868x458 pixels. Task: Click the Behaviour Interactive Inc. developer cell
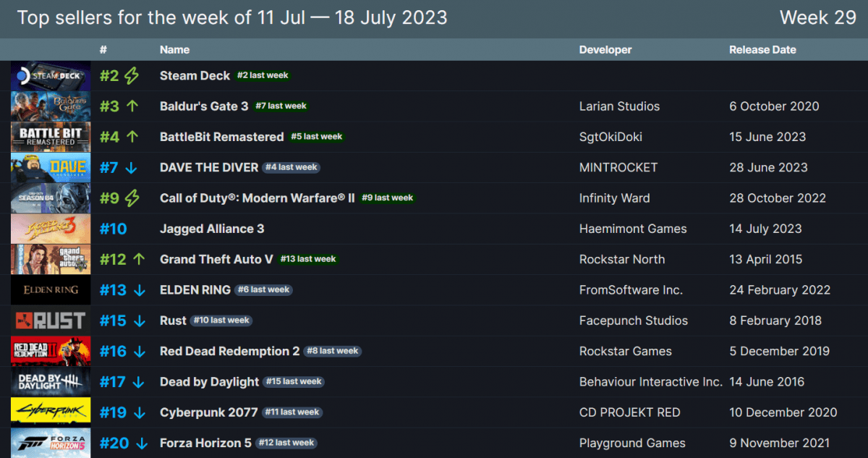(x=651, y=381)
